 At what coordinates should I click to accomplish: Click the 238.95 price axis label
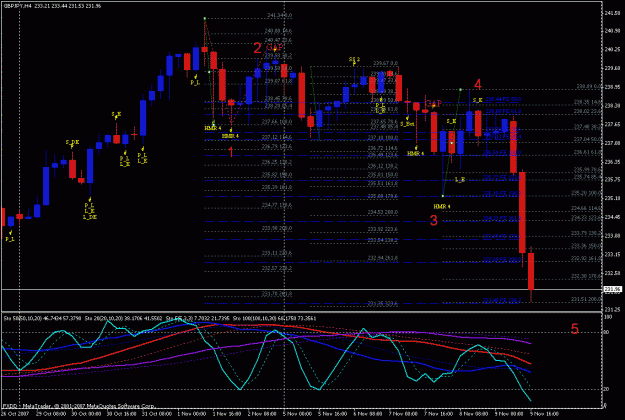(612, 87)
